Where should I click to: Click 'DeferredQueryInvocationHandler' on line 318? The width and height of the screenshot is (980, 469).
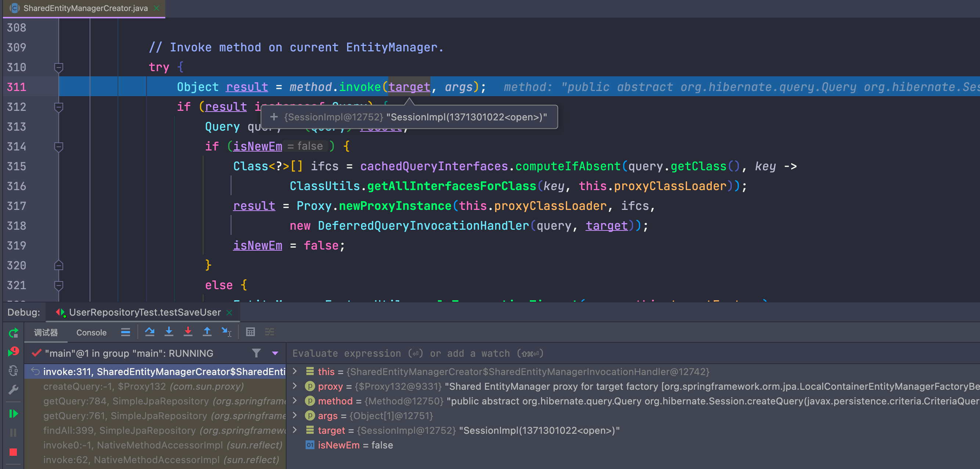pos(424,226)
